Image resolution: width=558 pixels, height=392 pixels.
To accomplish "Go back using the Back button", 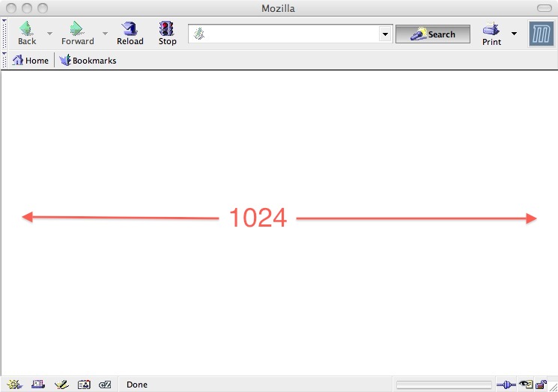I will (x=27, y=34).
